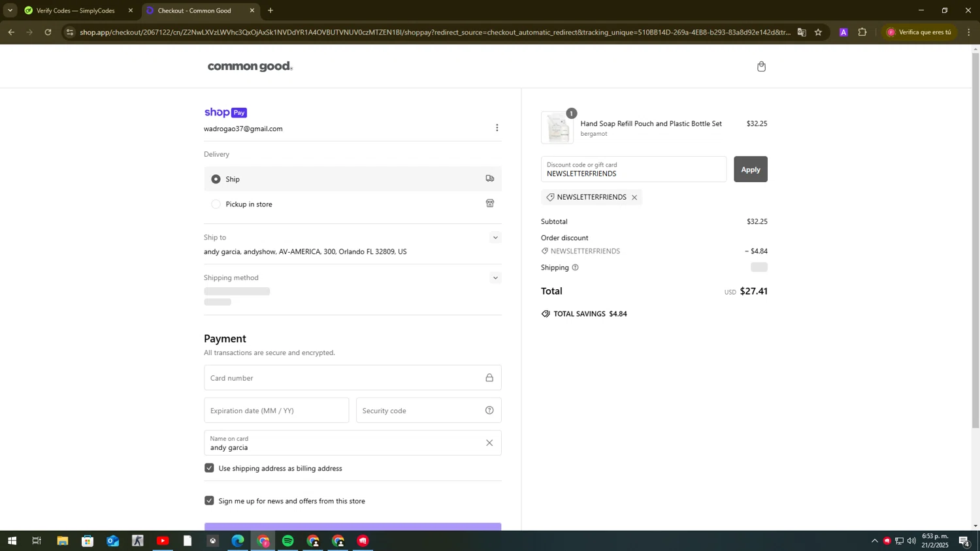Uncheck use shipping address as billing
Image resolution: width=980 pixels, height=551 pixels.
[x=209, y=468]
